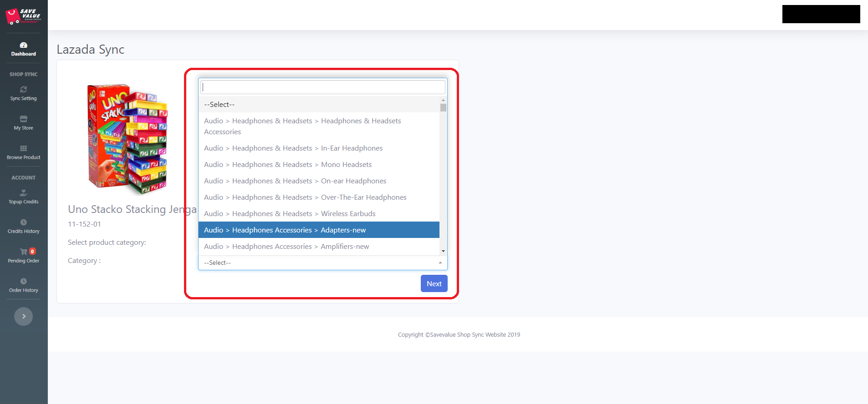Click the Uno Stacko product image
This screenshot has width=868, height=404.
coord(128,139)
